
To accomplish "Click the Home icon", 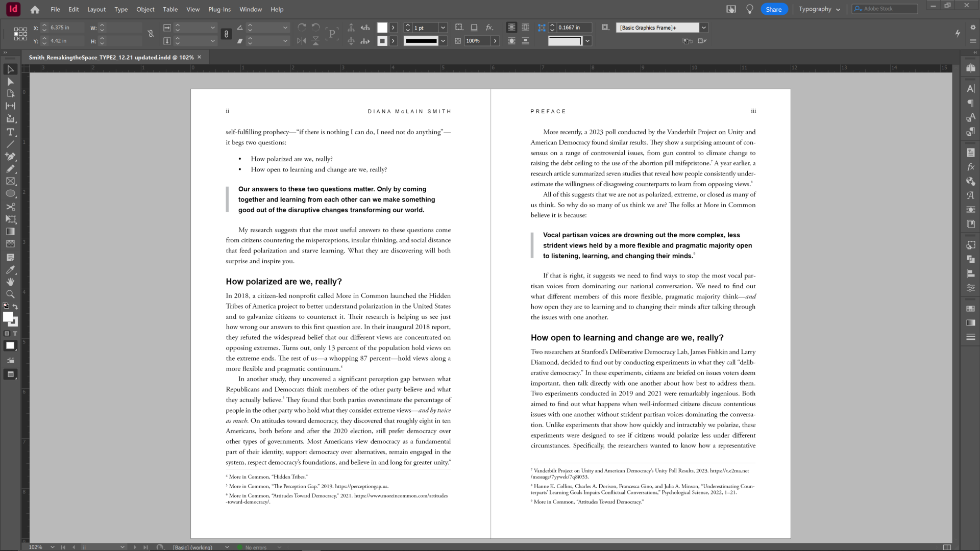I will click(35, 9).
